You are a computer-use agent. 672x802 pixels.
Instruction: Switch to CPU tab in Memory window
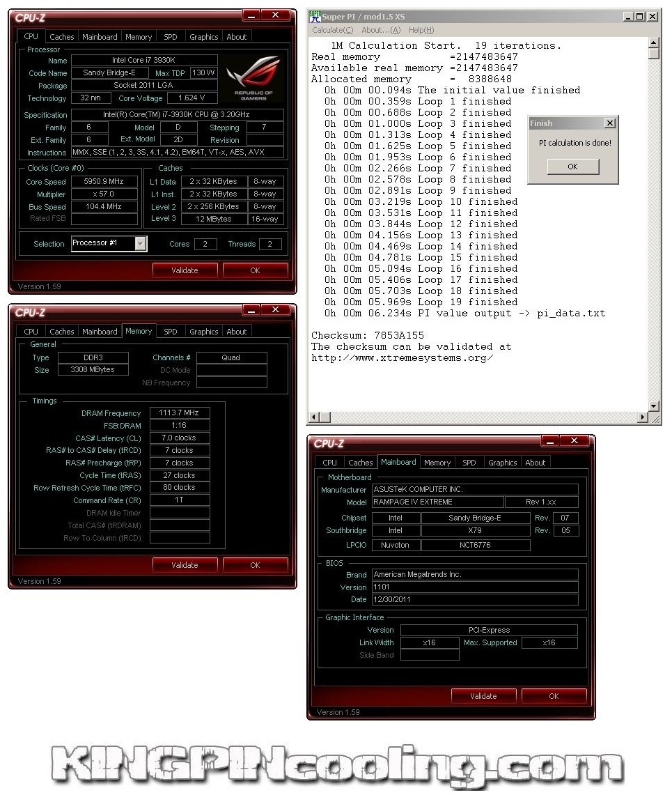pyautogui.click(x=31, y=332)
